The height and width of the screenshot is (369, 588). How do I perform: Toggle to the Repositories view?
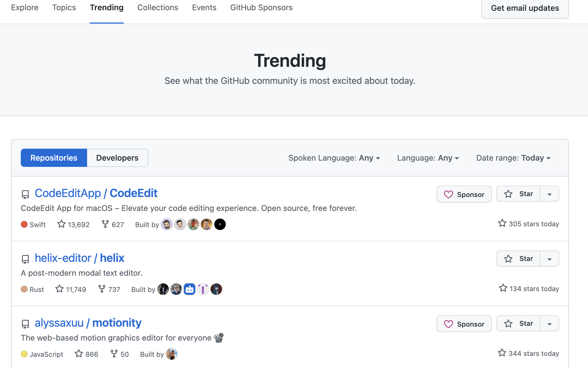[54, 158]
